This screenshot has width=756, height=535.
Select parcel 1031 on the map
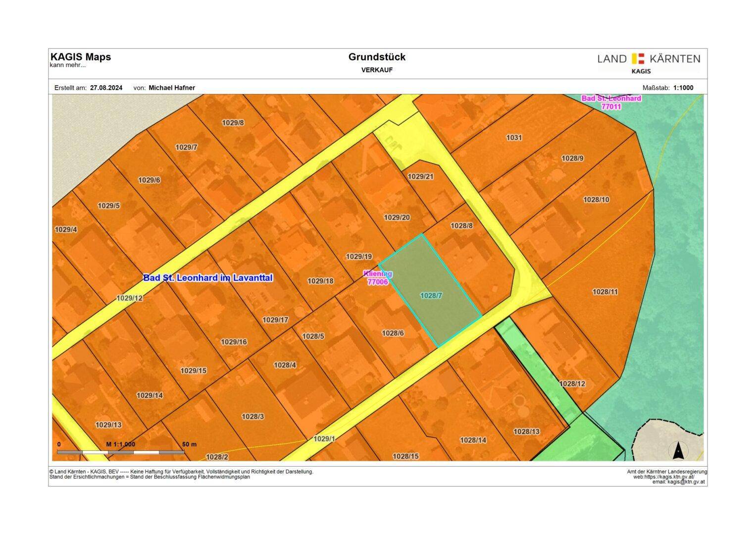pyautogui.click(x=514, y=137)
